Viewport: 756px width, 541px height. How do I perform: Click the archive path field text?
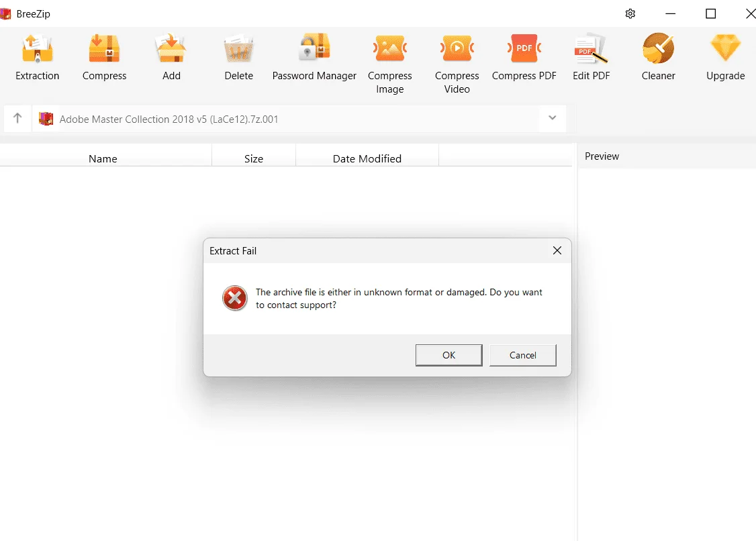tap(169, 119)
